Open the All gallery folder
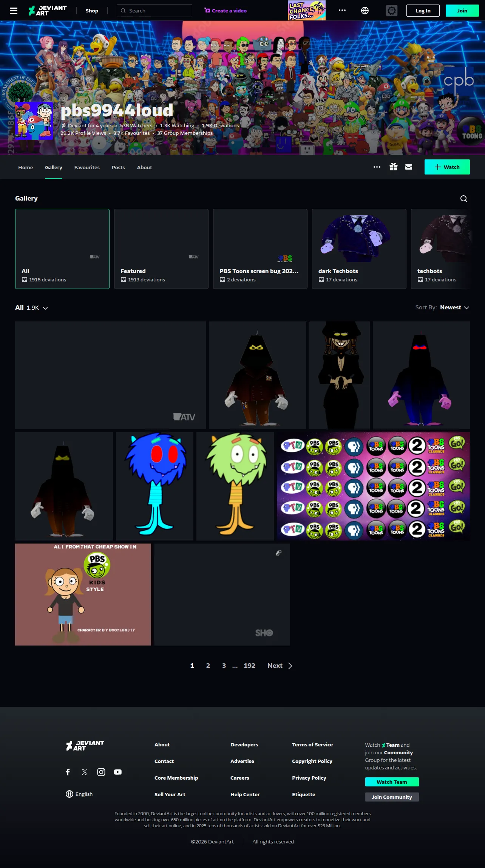This screenshot has width=485, height=868. pyautogui.click(x=62, y=249)
